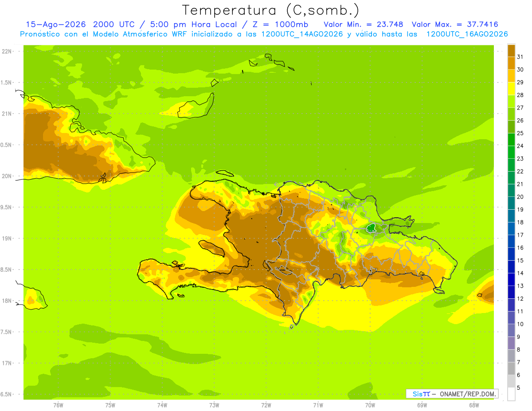532x411 pixels.
Task: Click the legend label '31'
Action: pos(520,57)
